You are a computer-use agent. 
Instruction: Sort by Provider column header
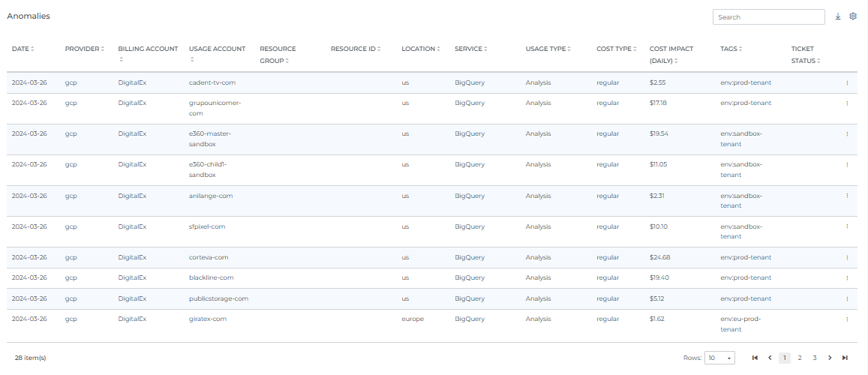tap(84, 49)
